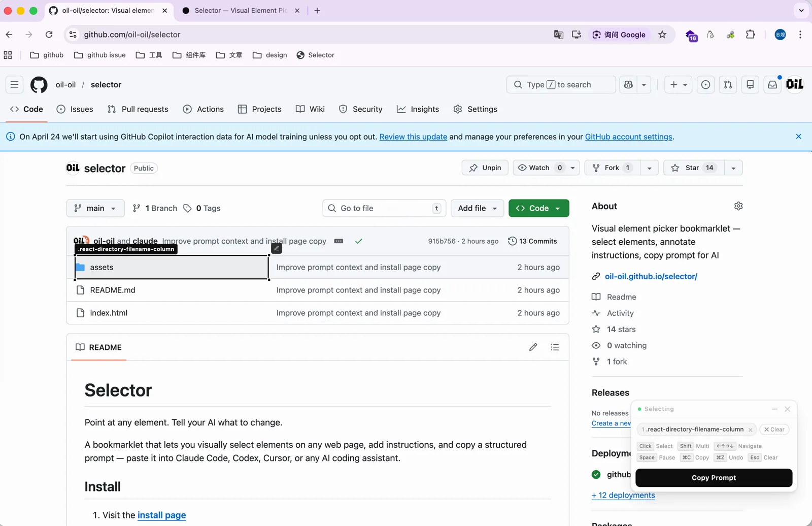Close the Selector floating panel
Image resolution: width=812 pixels, height=526 pixels.
(788, 409)
